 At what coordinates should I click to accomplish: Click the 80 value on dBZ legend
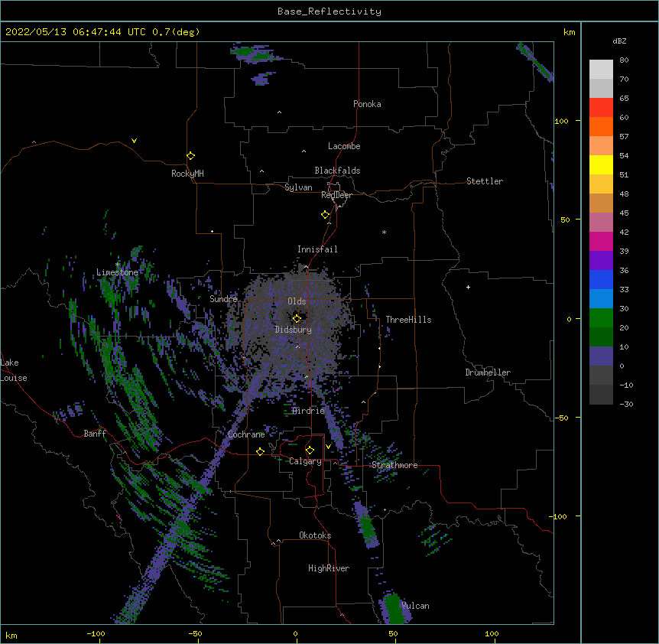[x=624, y=60]
